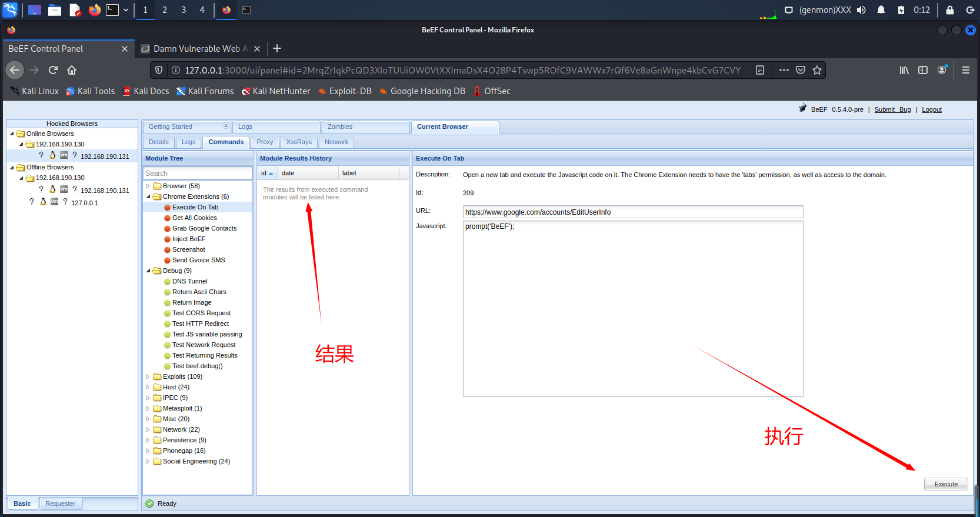Open the file manager from the panel

coord(55,10)
